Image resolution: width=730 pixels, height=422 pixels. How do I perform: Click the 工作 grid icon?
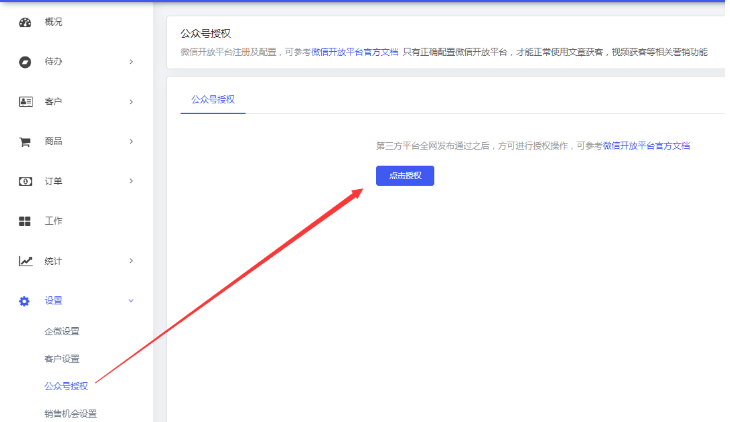click(x=25, y=221)
